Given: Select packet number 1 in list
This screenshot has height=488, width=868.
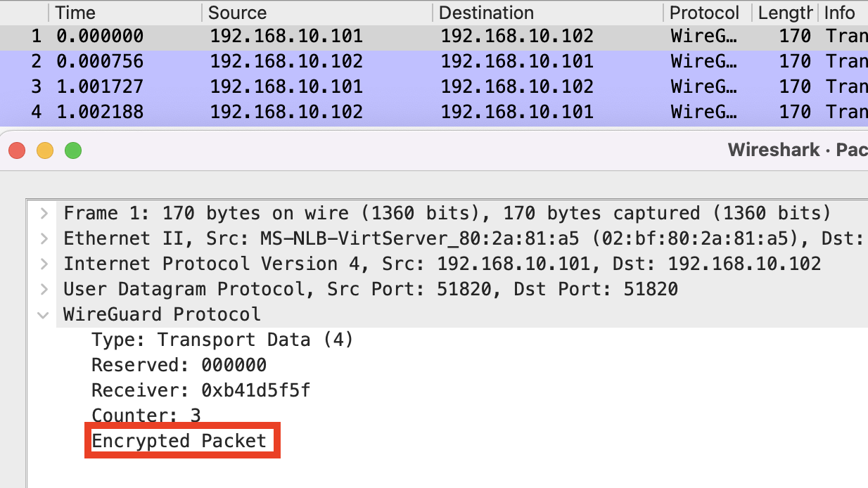Looking at the screenshot, I should click(434, 36).
